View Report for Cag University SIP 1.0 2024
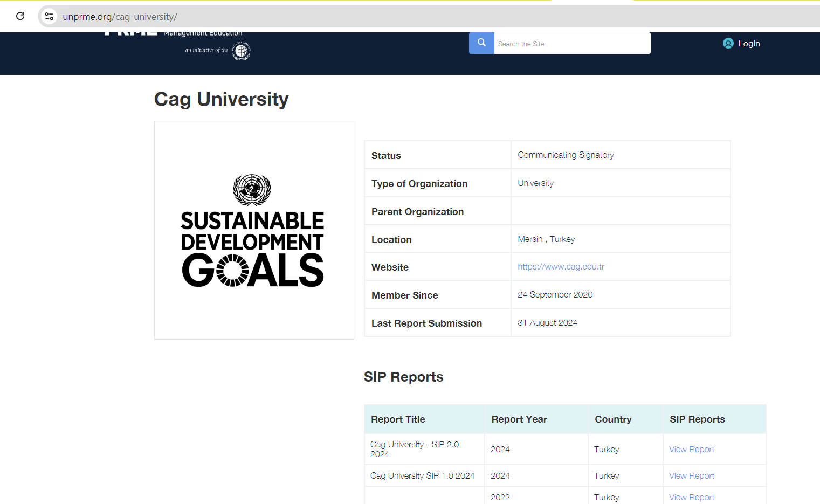The height and width of the screenshot is (504, 820). (692, 476)
